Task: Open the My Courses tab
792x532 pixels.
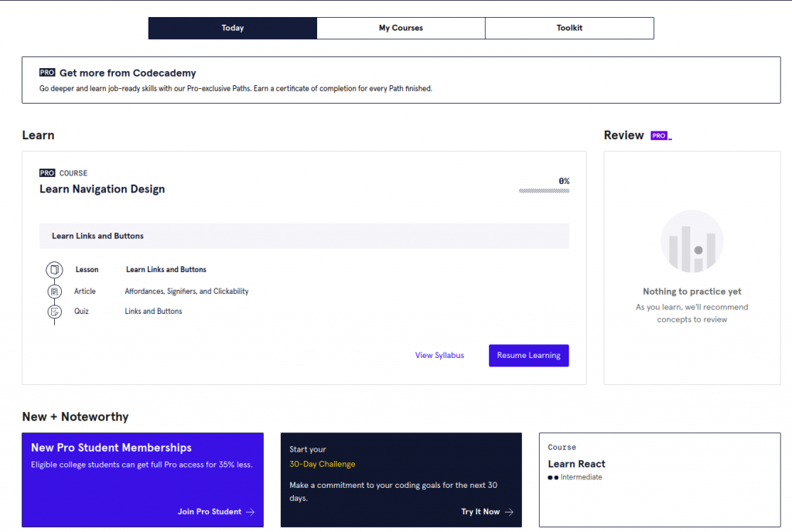Action: pos(401,29)
